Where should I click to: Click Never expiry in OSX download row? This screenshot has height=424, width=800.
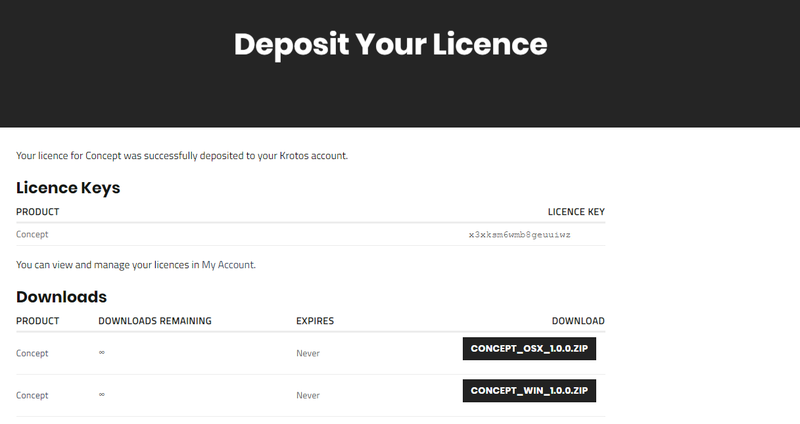(307, 353)
